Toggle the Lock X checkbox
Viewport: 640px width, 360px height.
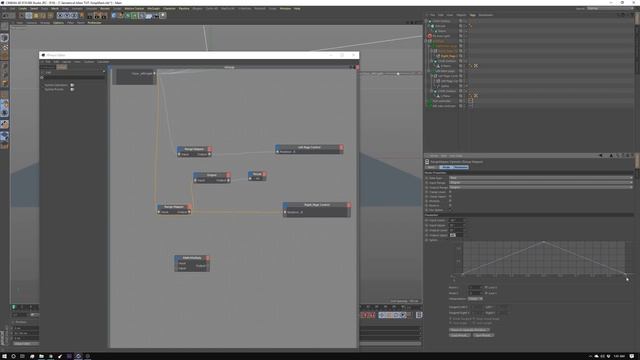[x=486, y=287]
